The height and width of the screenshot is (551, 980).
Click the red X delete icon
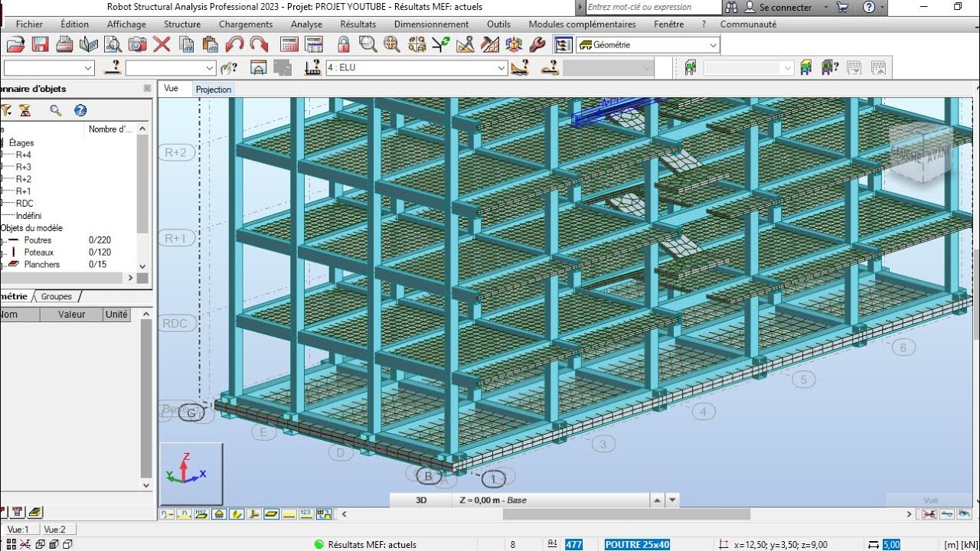(162, 44)
